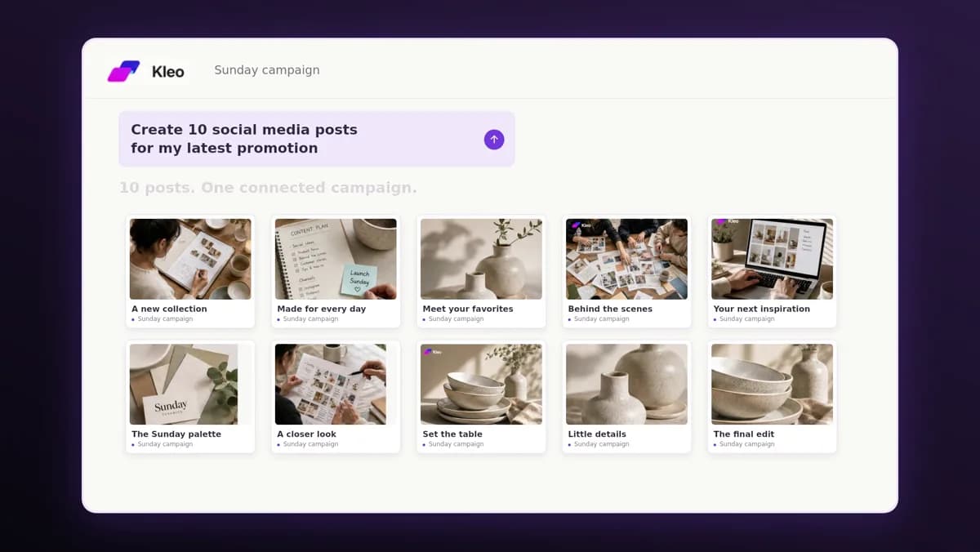Click the Sunday campaign tag under 'A closer look'

(308, 444)
